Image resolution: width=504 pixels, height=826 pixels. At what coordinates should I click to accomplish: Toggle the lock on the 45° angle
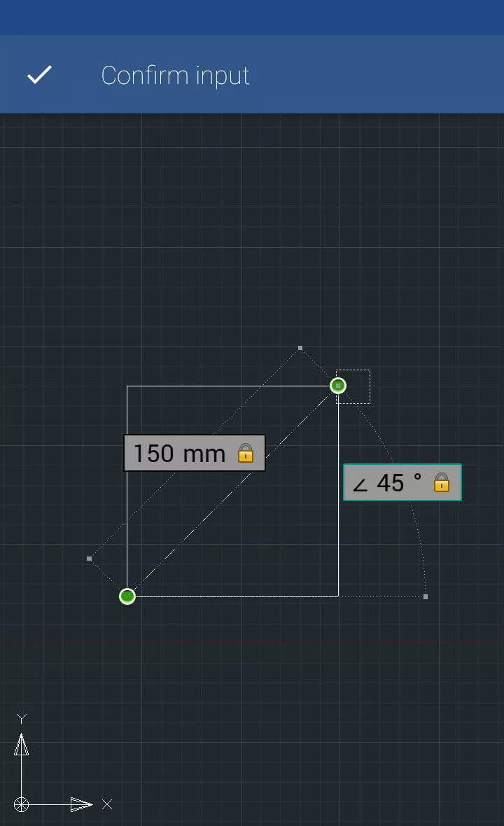click(x=441, y=482)
